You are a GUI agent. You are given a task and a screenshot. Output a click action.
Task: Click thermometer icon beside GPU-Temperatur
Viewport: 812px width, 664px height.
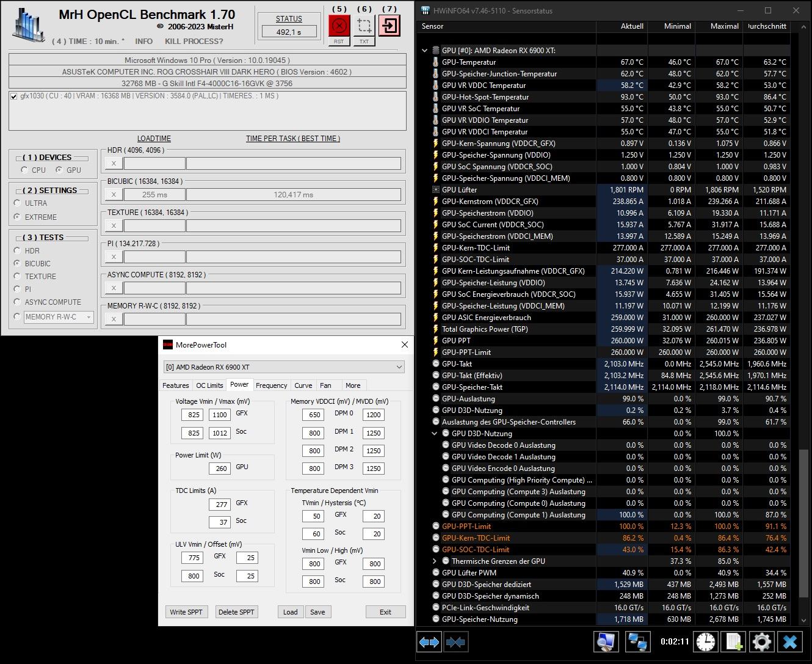pos(435,62)
